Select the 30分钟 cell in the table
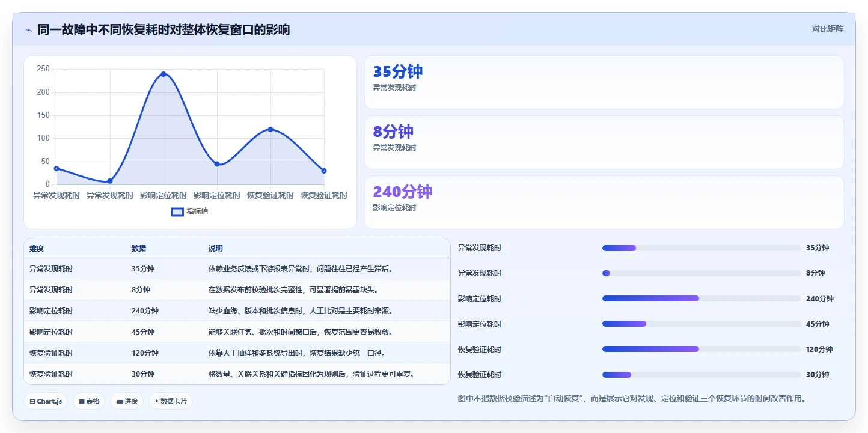Viewport: 868px width, 433px height. (x=143, y=374)
